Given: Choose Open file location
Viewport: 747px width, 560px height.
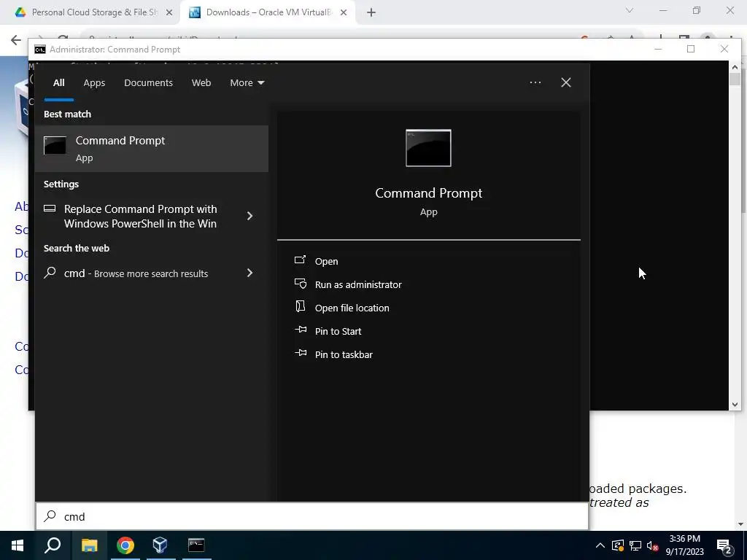Looking at the screenshot, I should (x=352, y=308).
